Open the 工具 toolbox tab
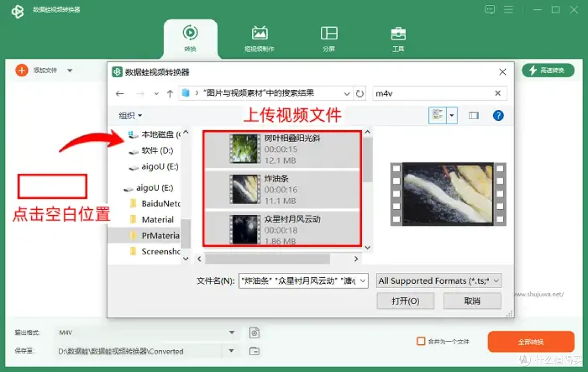588x372 pixels. (x=398, y=39)
